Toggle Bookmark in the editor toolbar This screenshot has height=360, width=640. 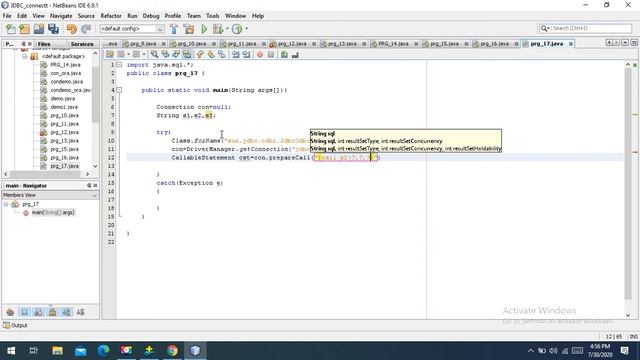tap(222, 54)
